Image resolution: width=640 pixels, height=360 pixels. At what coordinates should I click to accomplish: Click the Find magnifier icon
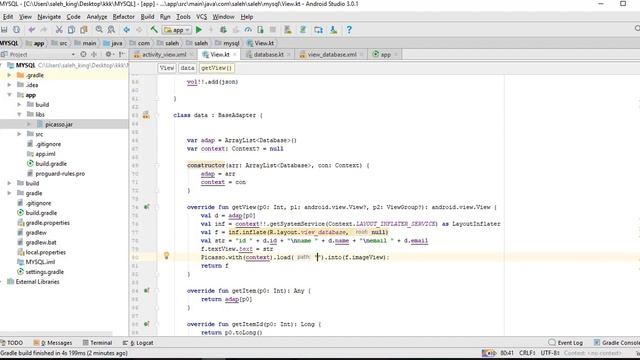tap(99, 30)
